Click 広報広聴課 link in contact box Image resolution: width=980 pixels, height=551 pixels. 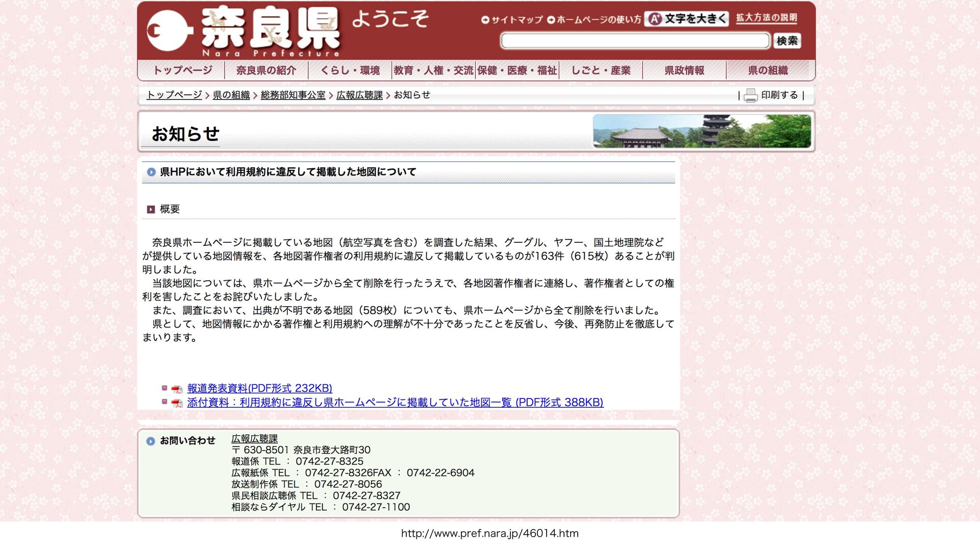[x=254, y=439]
